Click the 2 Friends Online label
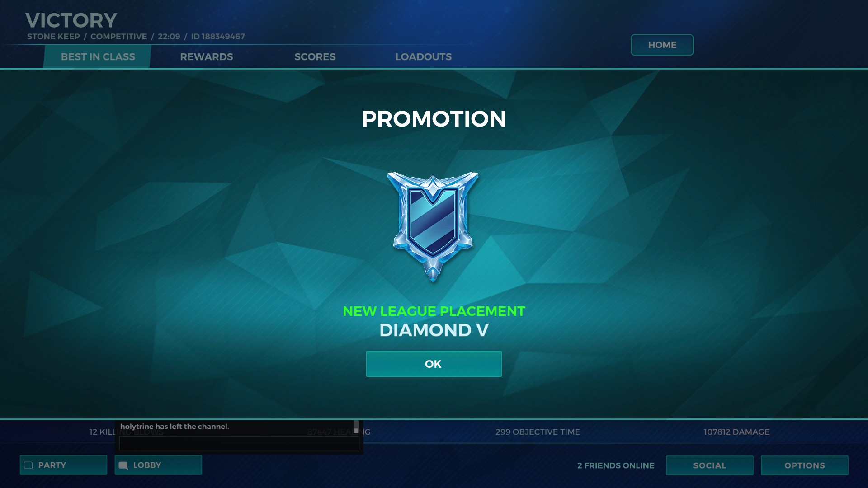The width and height of the screenshot is (868, 488). click(616, 465)
